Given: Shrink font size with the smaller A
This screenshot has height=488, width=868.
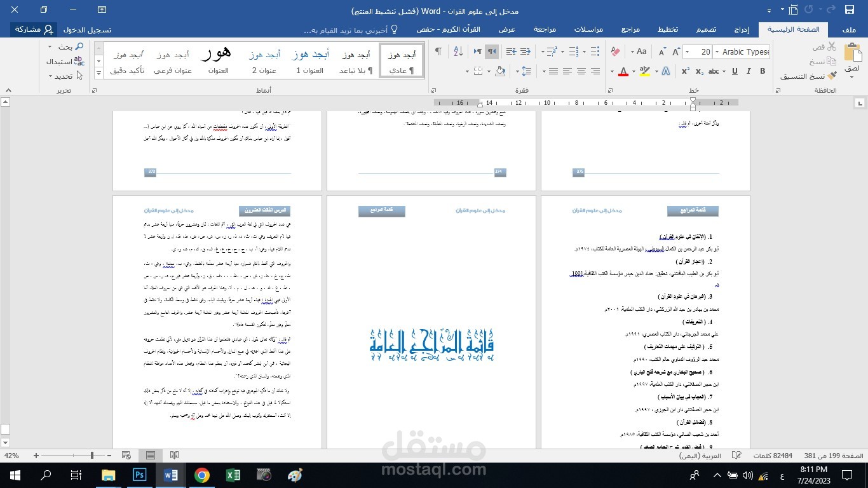Looking at the screenshot, I should click(x=661, y=52).
